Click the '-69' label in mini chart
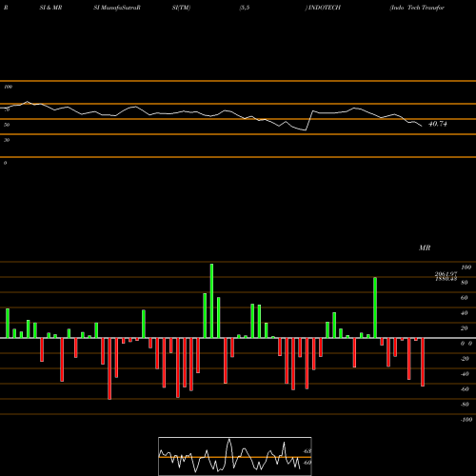The image size is (476, 476). [x=307, y=463]
